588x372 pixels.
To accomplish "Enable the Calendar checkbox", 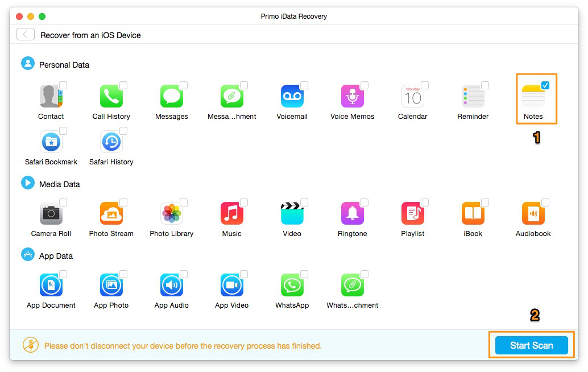I will 425,85.
